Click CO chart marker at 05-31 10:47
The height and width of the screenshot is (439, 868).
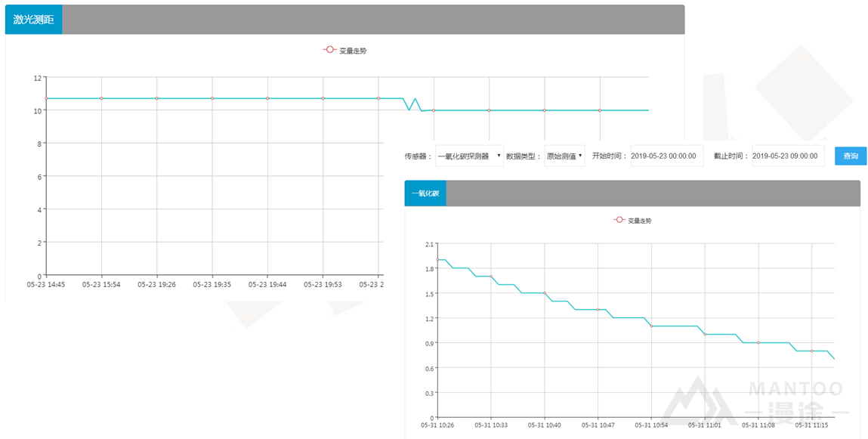(598, 309)
